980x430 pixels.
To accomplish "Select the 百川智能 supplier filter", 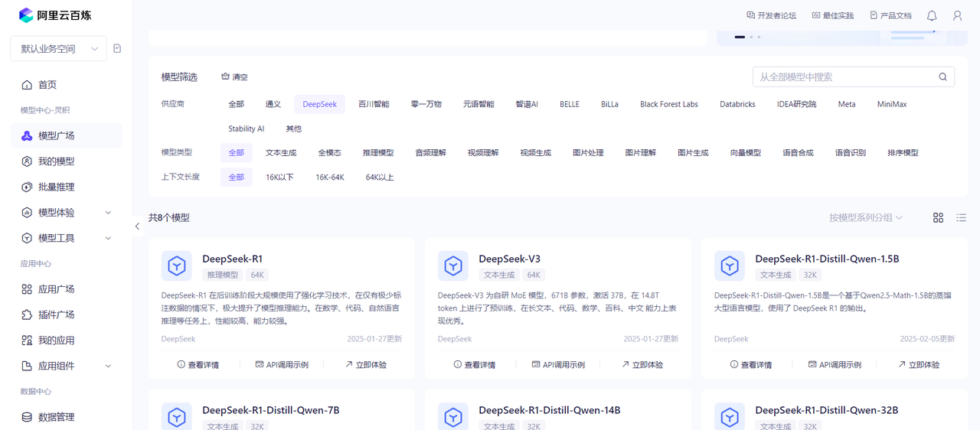I will click(374, 104).
